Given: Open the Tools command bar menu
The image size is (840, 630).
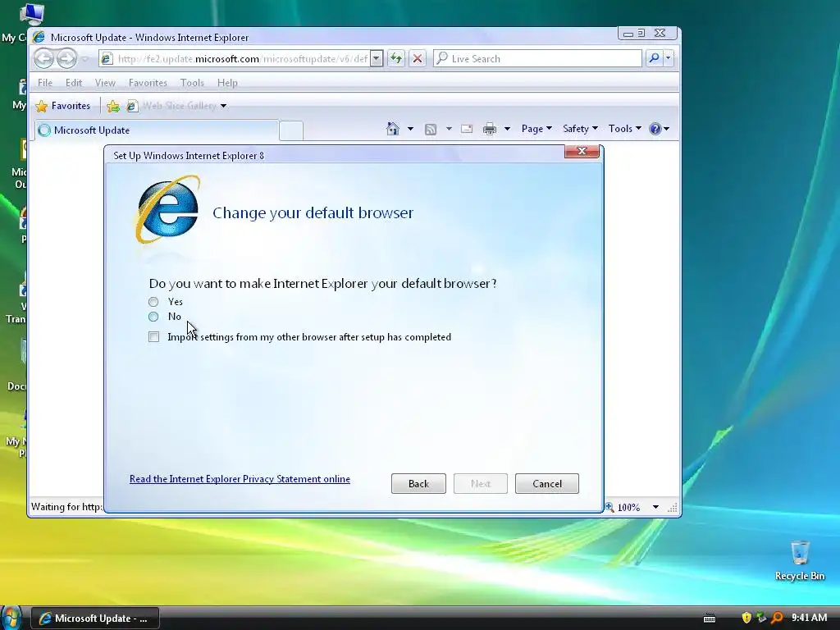Looking at the screenshot, I should click(624, 129).
